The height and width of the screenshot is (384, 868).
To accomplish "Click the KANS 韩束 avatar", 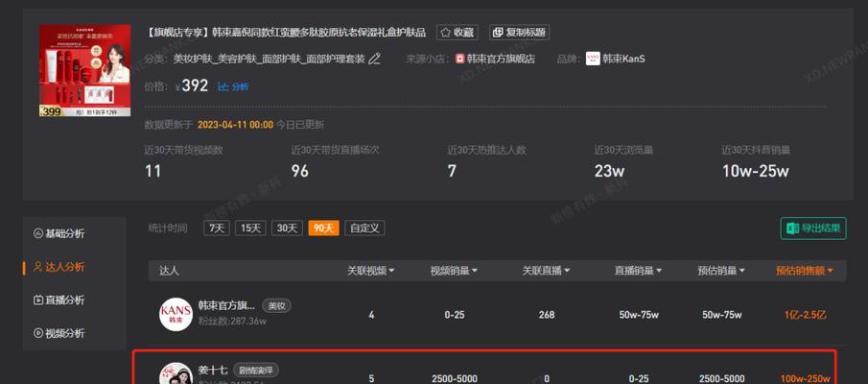I will (176, 314).
